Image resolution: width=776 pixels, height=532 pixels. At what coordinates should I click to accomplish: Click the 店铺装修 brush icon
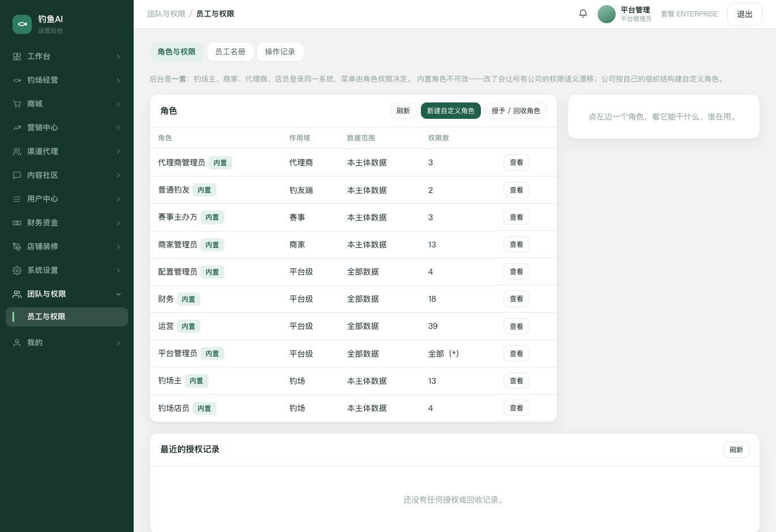(17, 247)
